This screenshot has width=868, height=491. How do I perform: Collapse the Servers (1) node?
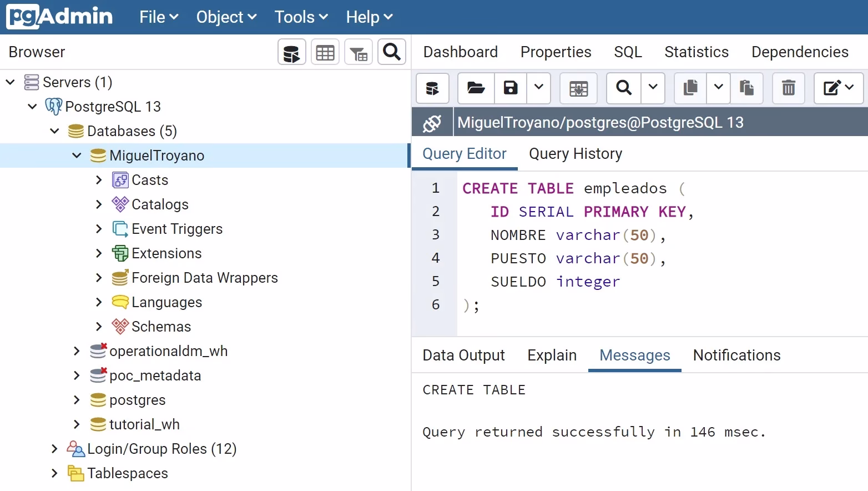click(10, 82)
